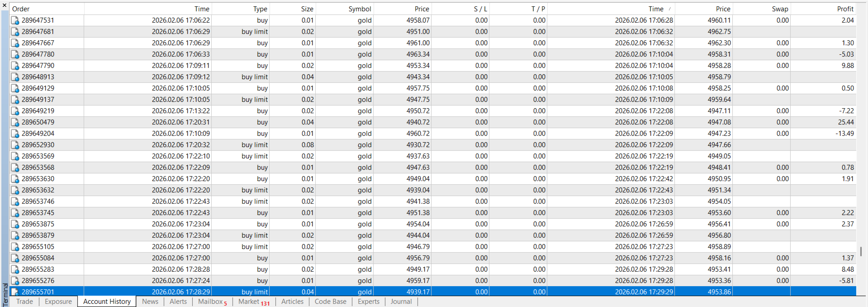This screenshot has width=868, height=307.
Task: Open the Exposure tab
Action: 58,302
